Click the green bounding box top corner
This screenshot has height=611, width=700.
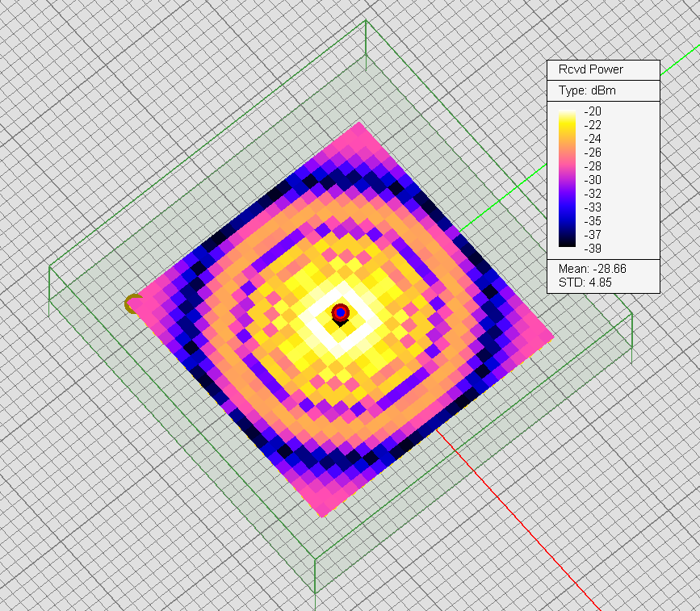pyautogui.click(x=366, y=22)
